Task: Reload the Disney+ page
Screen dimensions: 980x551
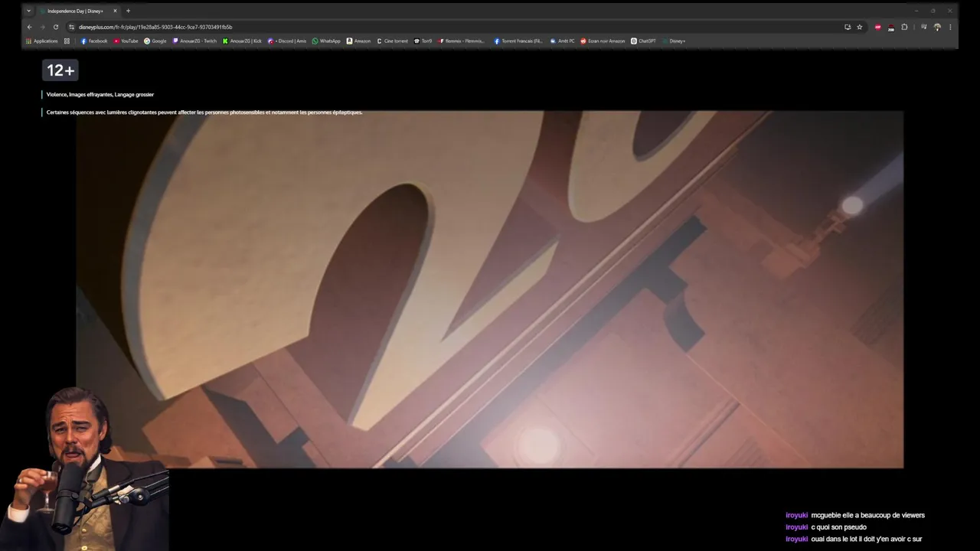Action: pos(55,27)
